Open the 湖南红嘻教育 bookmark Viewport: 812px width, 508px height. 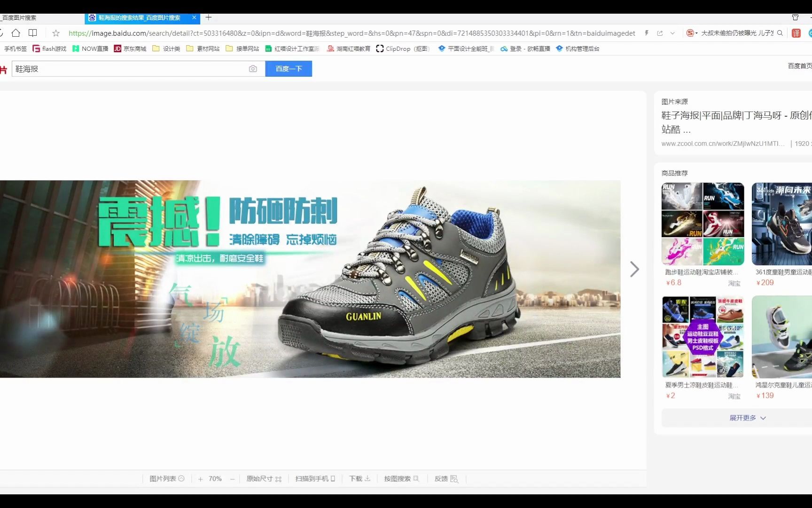tap(349, 48)
